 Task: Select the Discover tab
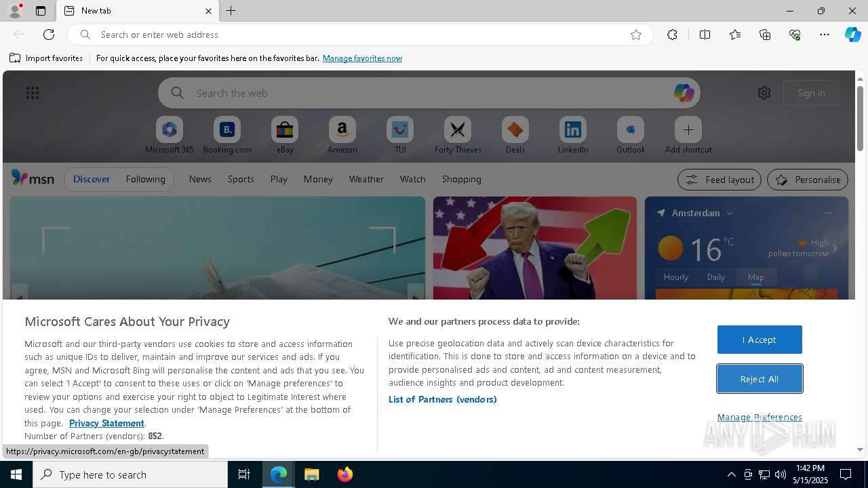point(92,179)
